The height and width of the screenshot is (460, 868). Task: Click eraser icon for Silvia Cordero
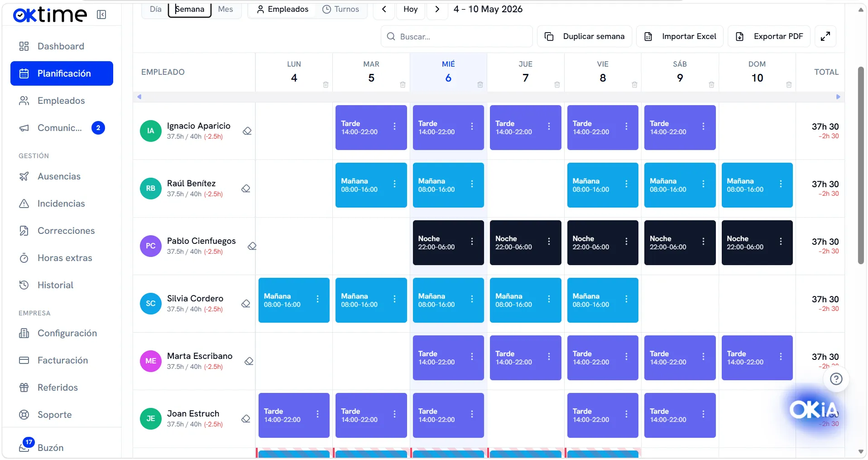pyautogui.click(x=246, y=304)
